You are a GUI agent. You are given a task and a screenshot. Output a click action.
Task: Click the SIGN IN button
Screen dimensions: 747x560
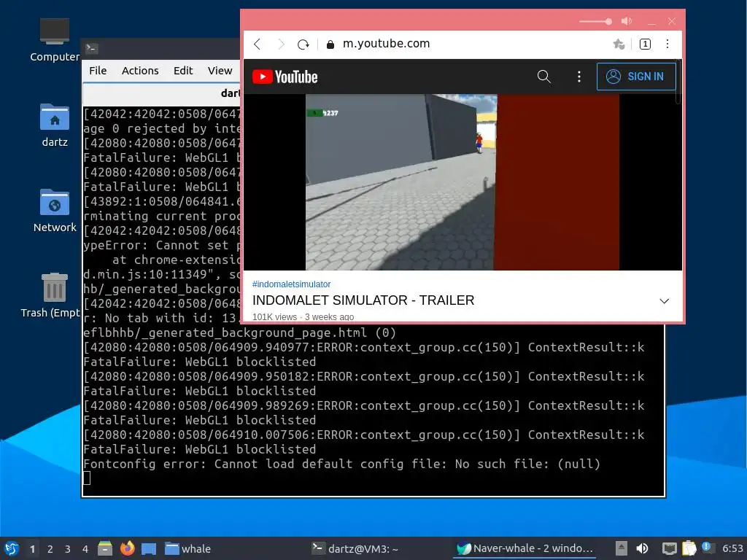point(636,76)
